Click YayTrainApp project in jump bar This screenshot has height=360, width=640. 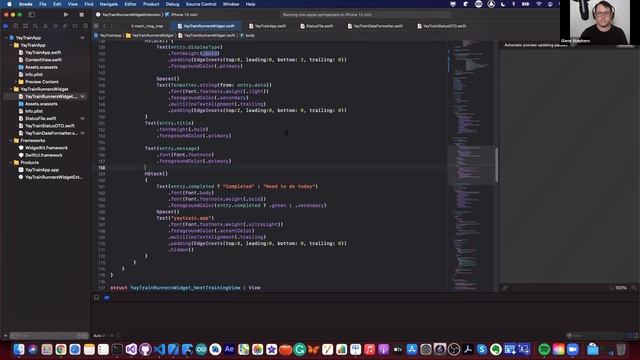108,36
